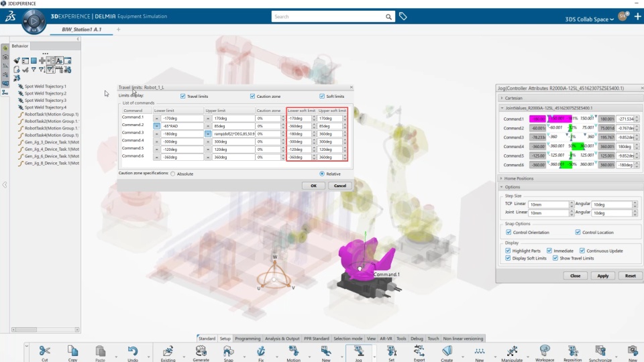The image size is (644, 362).
Task: Collapse the Options section
Action: click(x=501, y=187)
